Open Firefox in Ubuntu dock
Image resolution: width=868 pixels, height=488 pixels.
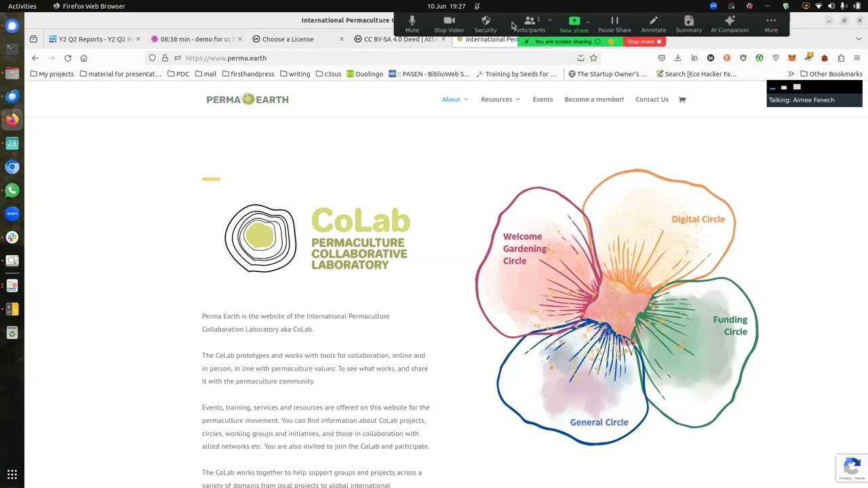pyautogui.click(x=12, y=120)
